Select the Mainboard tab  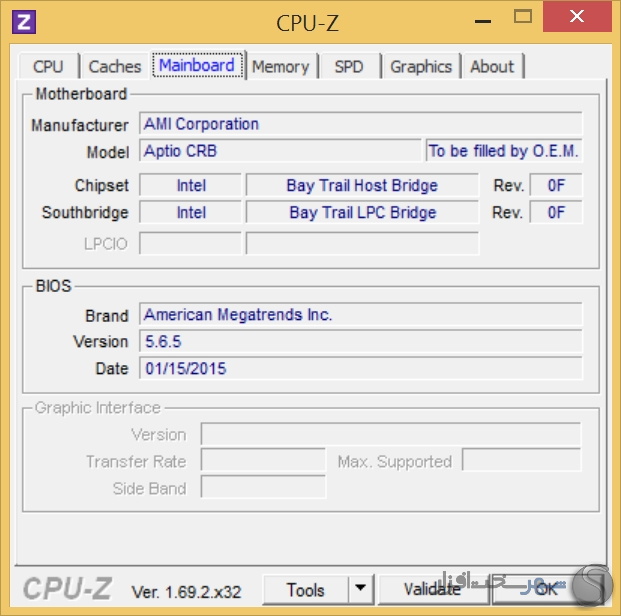[x=197, y=65]
